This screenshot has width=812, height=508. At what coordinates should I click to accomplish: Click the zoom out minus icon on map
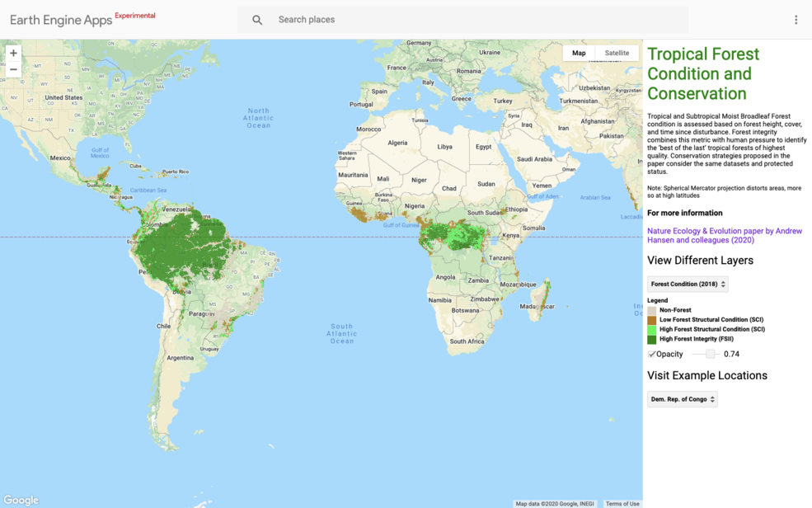[13, 69]
